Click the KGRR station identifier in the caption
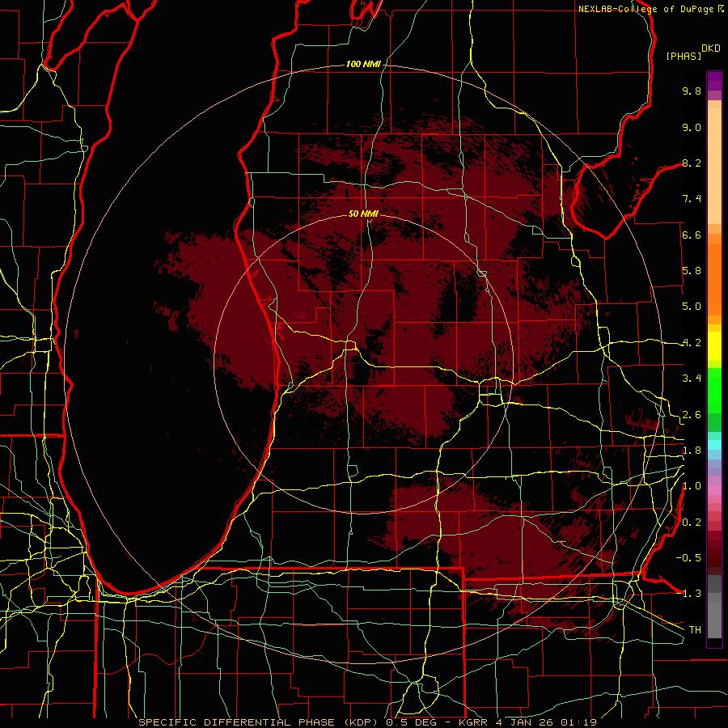728x728 pixels. coord(472,722)
